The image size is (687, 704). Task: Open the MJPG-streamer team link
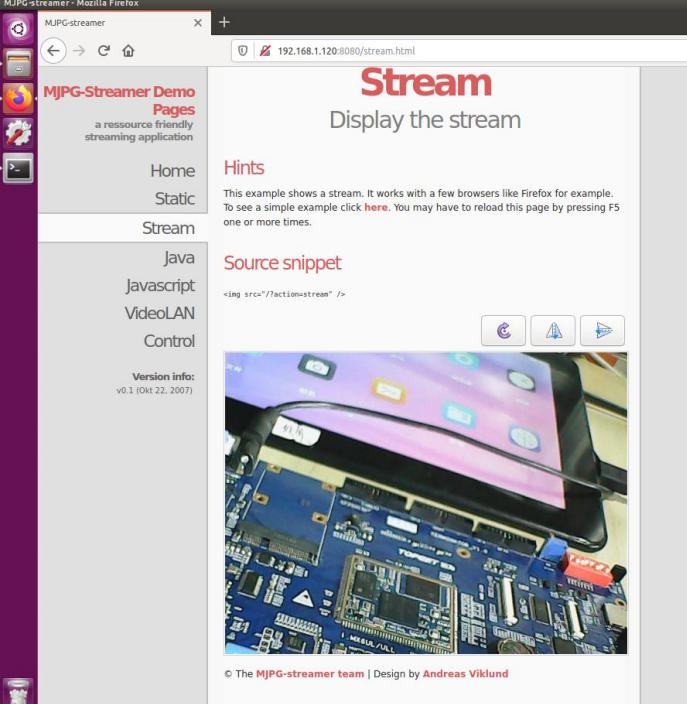pos(310,673)
